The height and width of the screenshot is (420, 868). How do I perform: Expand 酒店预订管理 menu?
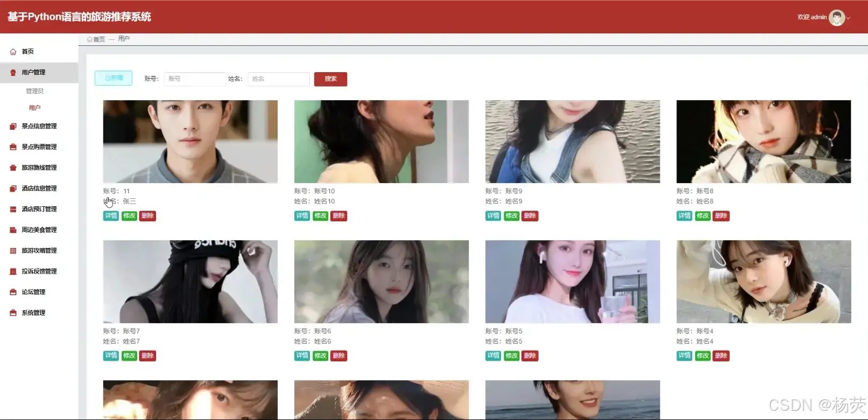point(39,209)
